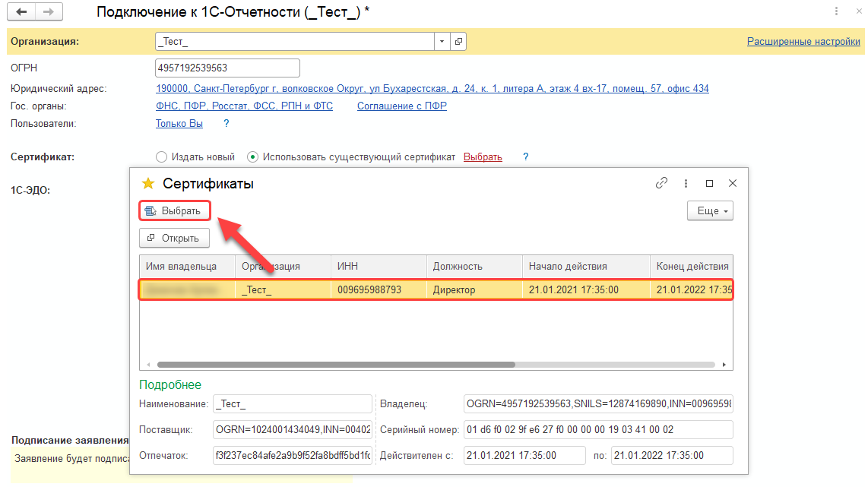
Task: Go back with the left arrow button
Action: coord(21,11)
